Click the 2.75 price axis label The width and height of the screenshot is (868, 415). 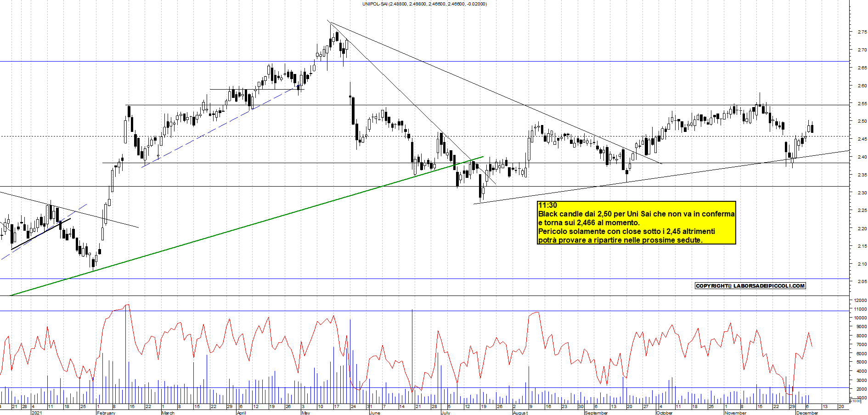[x=862, y=32]
